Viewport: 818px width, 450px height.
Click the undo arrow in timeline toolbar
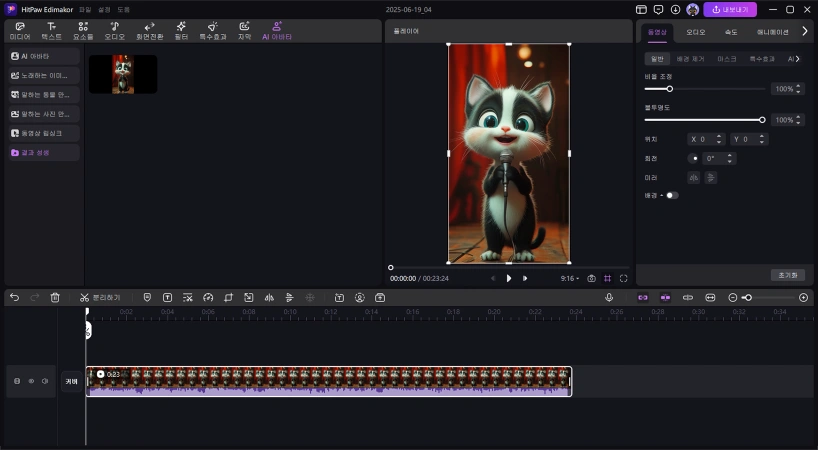15,297
